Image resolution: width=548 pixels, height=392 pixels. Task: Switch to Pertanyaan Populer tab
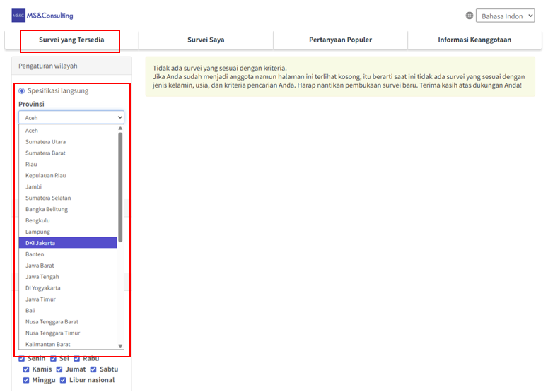[x=340, y=40]
